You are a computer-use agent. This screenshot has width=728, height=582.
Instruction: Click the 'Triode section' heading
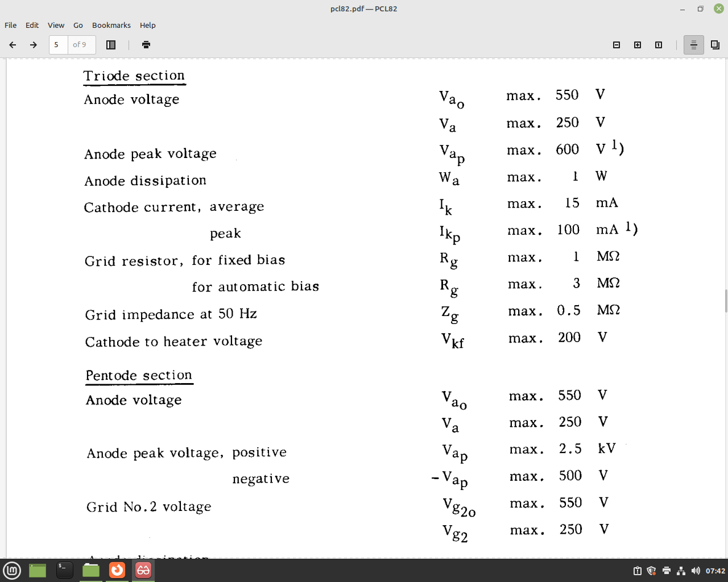pyautogui.click(x=134, y=76)
